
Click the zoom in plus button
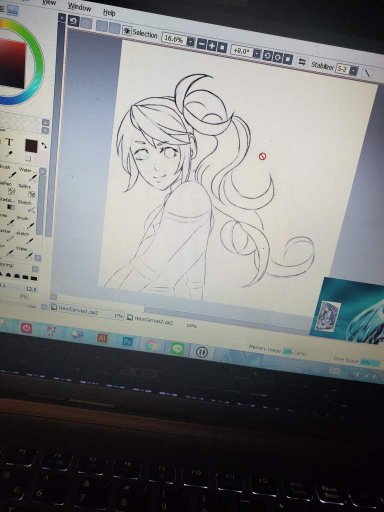[x=212, y=45]
